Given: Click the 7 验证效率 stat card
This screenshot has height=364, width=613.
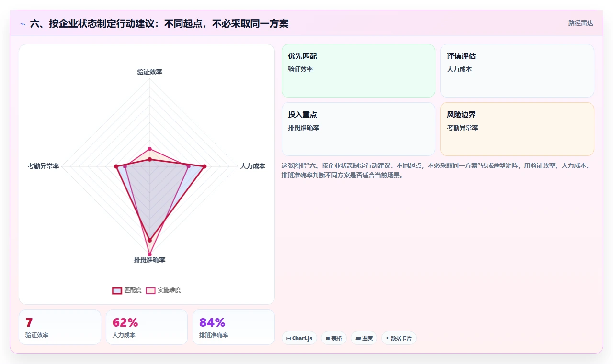Looking at the screenshot, I should [x=60, y=327].
